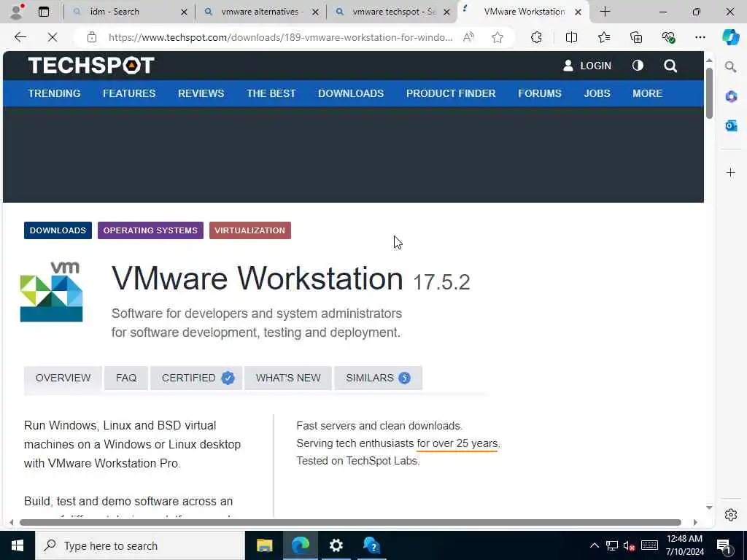The width and height of the screenshot is (747, 560).
Task: Open Browser essentials heart icon
Action: click(668, 37)
